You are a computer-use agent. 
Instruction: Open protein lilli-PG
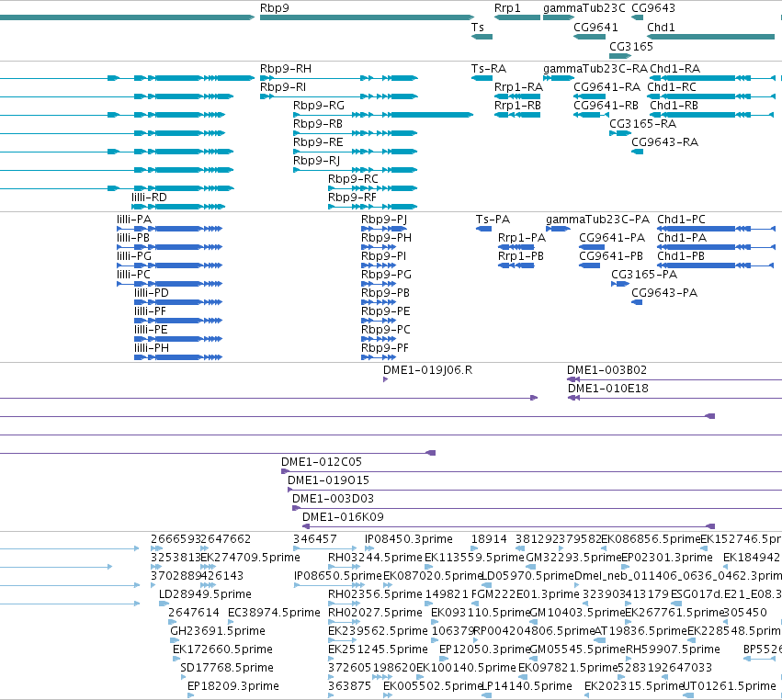[x=133, y=257]
